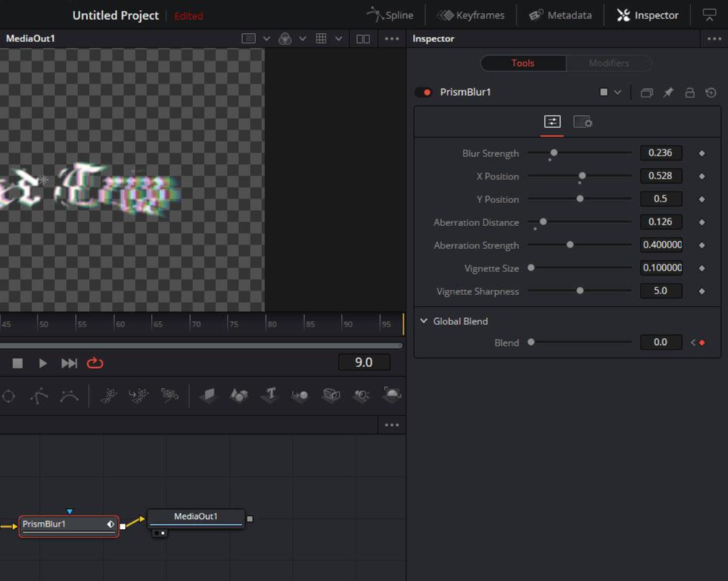The height and width of the screenshot is (581, 728).
Task: Open viewer options three-dots menu
Action: pos(392,38)
